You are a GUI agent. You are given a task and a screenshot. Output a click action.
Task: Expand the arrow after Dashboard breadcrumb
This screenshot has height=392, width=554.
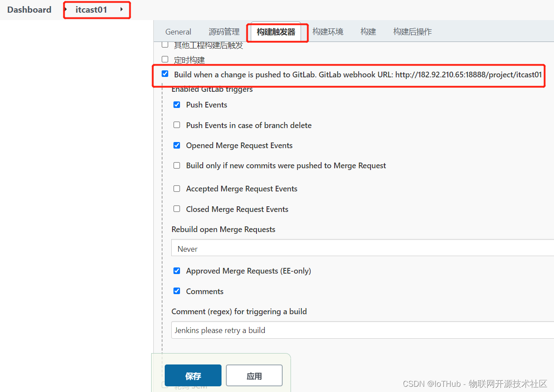click(66, 9)
